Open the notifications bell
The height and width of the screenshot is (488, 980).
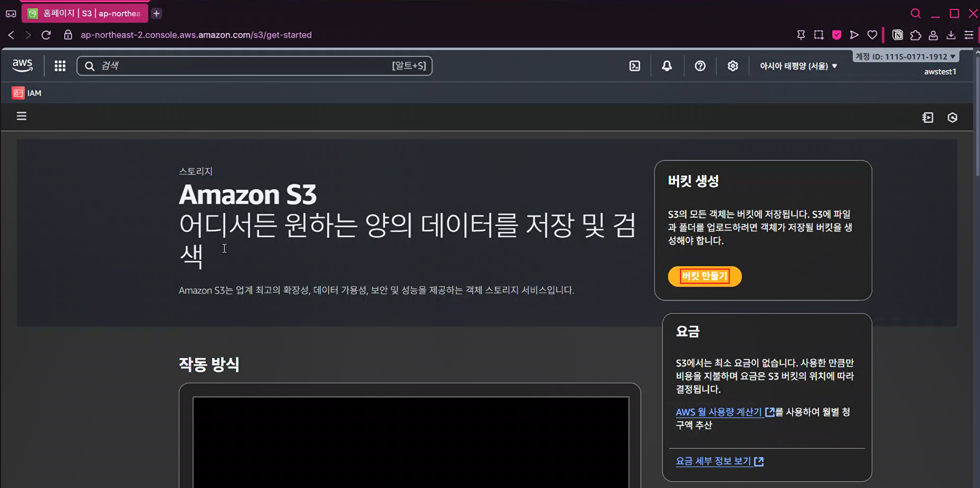point(667,66)
